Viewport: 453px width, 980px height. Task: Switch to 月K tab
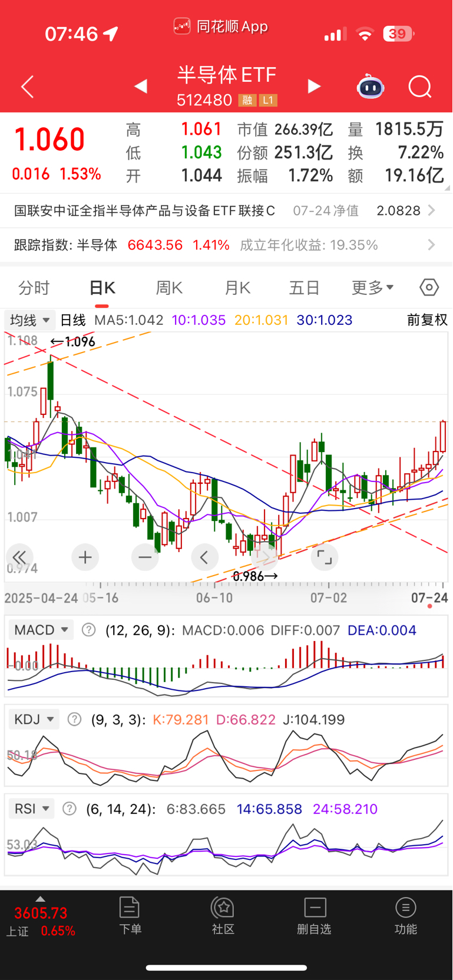point(237,287)
